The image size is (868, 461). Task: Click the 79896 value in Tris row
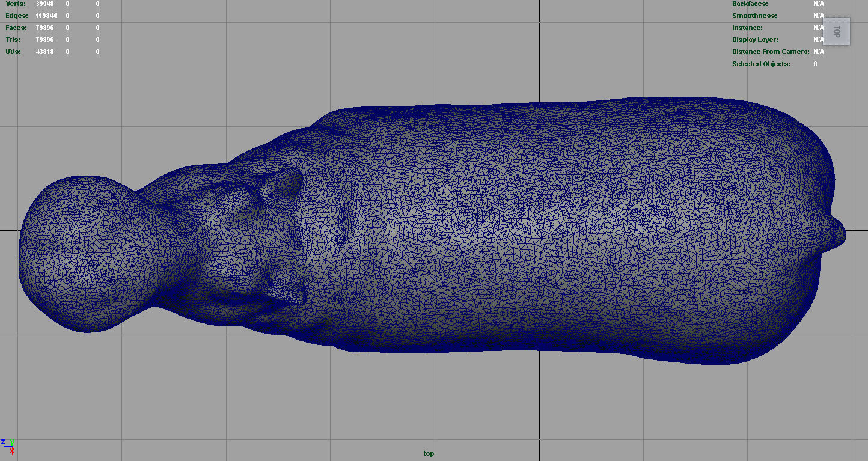tap(45, 40)
